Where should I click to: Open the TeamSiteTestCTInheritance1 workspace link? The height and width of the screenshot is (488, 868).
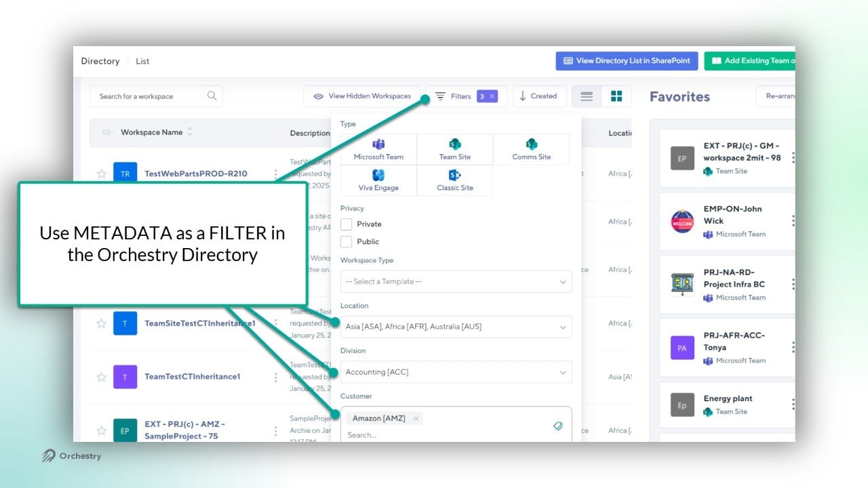[x=200, y=323]
